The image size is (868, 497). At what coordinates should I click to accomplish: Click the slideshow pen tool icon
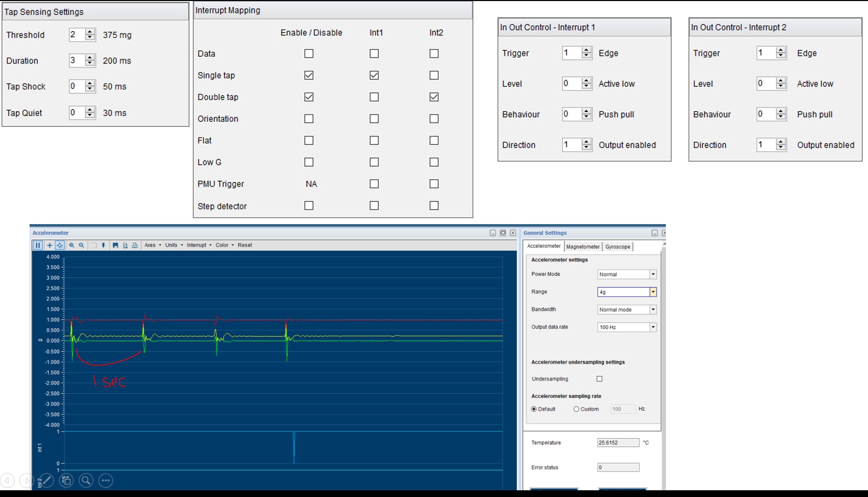coord(47,480)
